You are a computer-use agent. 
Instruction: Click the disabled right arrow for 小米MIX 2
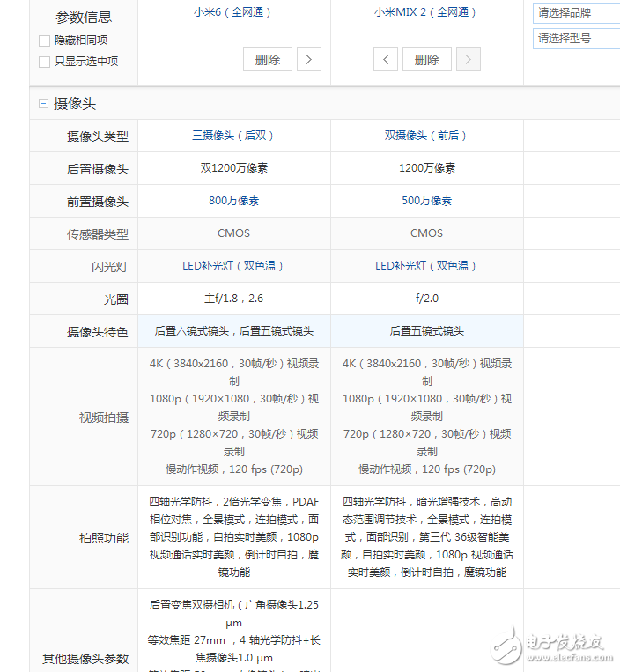click(468, 59)
